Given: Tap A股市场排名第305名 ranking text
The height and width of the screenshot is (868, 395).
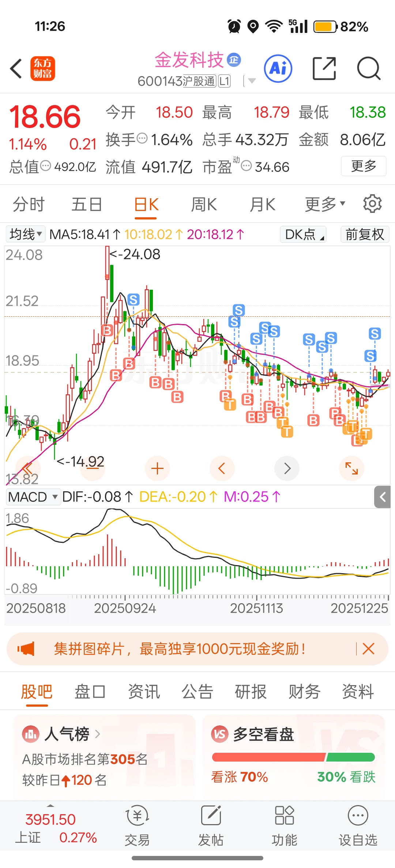Looking at the screenshot, I should [x=85, y=759].
